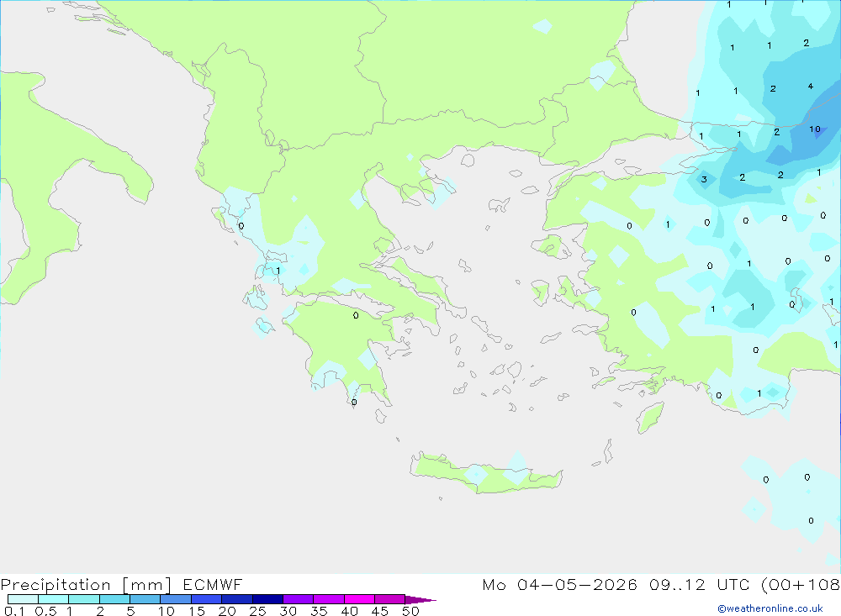Select the "(00+108" forecast offset text
The image size is (841, 616).
coord(801,585)
